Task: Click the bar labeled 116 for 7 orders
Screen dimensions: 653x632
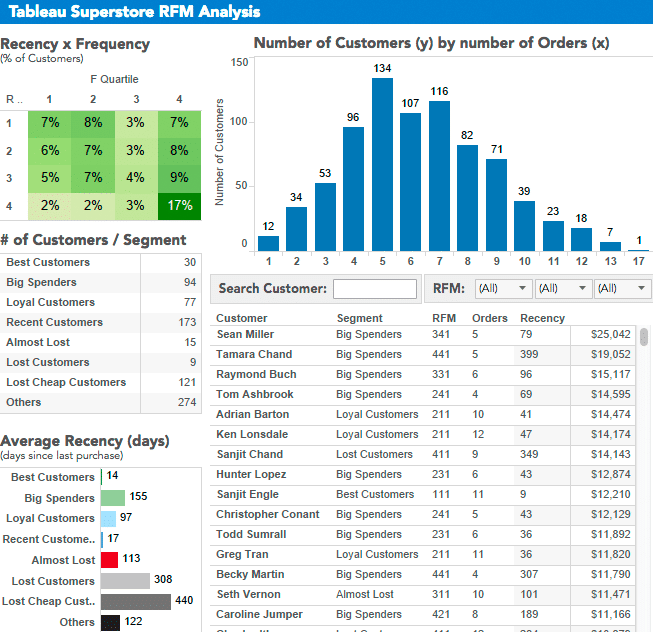Action: tap(439, 176)
